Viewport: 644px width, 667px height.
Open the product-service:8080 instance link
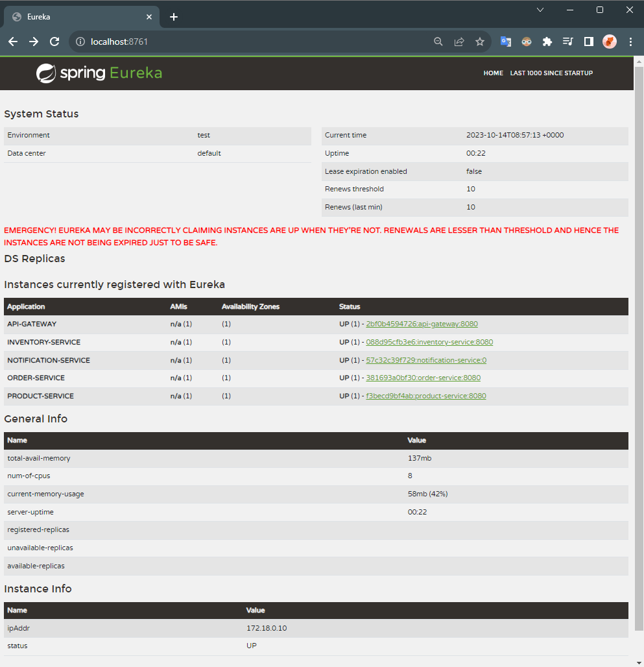426,396
